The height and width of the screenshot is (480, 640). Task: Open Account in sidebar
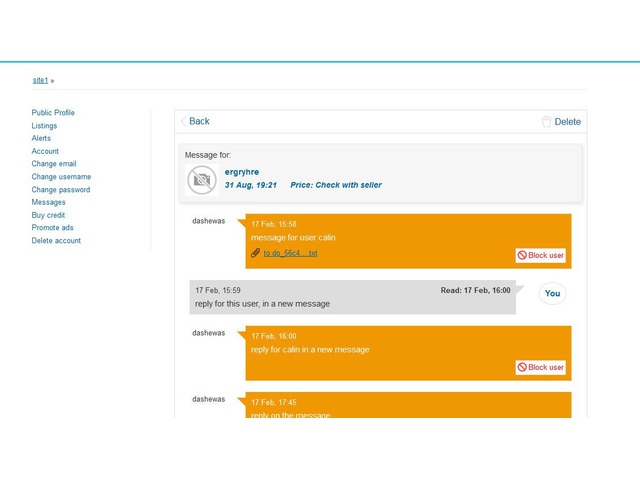(45, 151)
